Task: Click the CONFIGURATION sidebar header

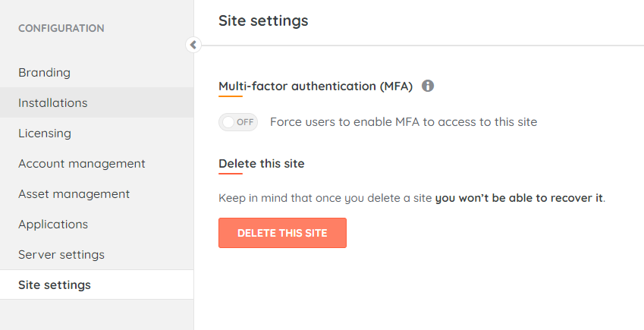Action: tap(61, 28)
